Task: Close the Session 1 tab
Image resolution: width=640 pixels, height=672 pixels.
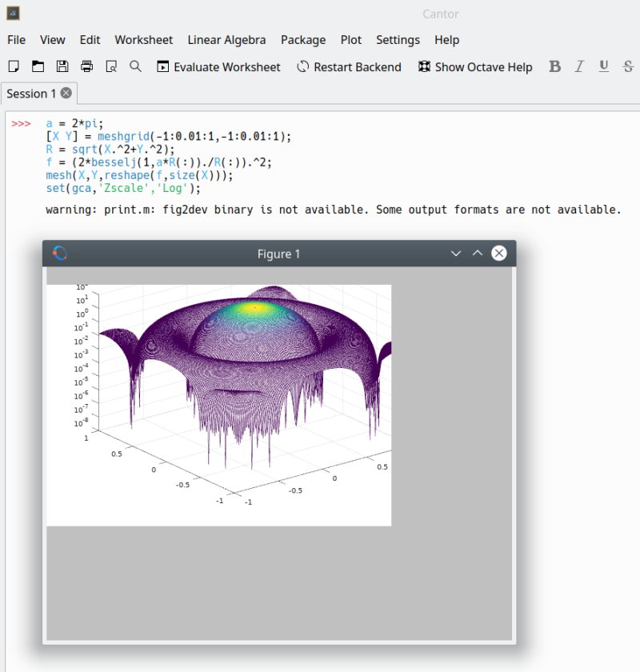Action: pos(66,93)
